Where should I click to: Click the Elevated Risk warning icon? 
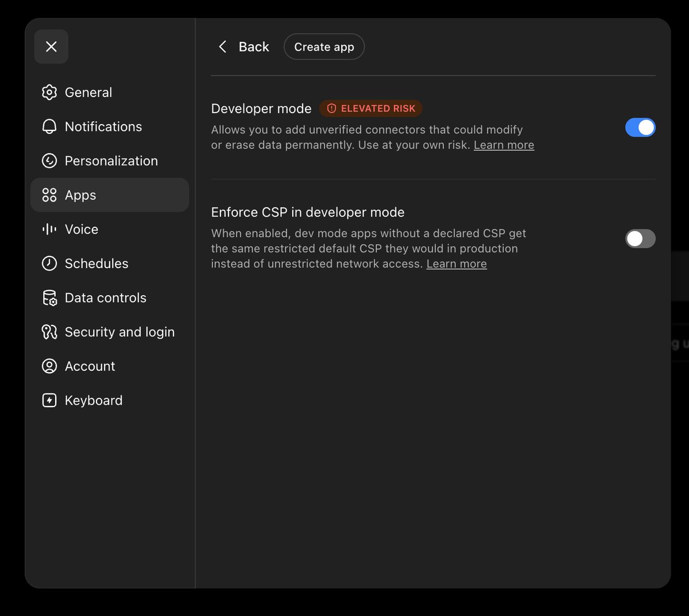(331, 109)
